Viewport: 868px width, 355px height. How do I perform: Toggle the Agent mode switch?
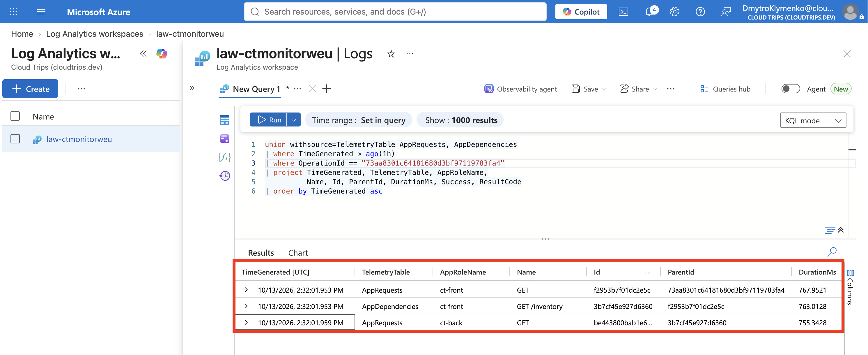tap(791, 89)
